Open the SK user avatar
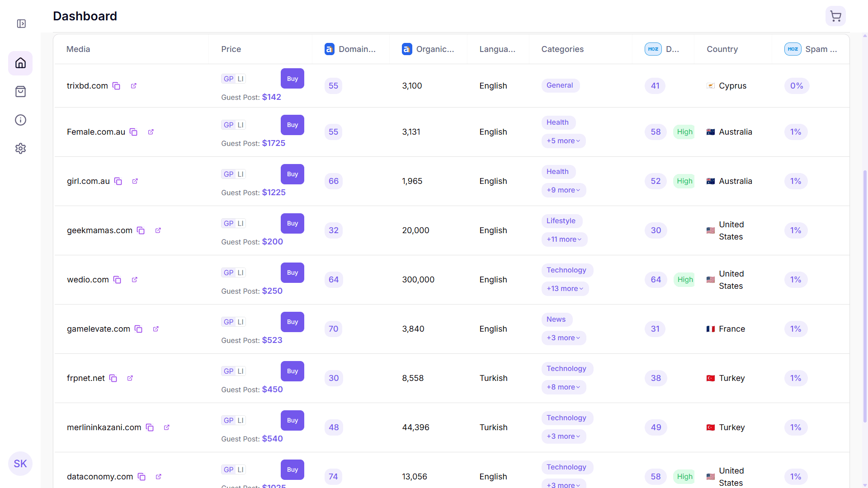 (x=20, y=464)
